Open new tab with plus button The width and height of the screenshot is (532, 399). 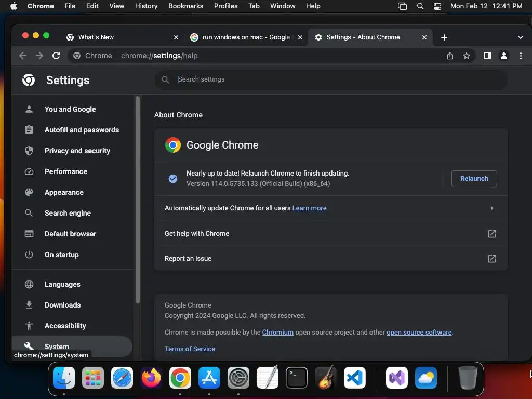[444, 37]
